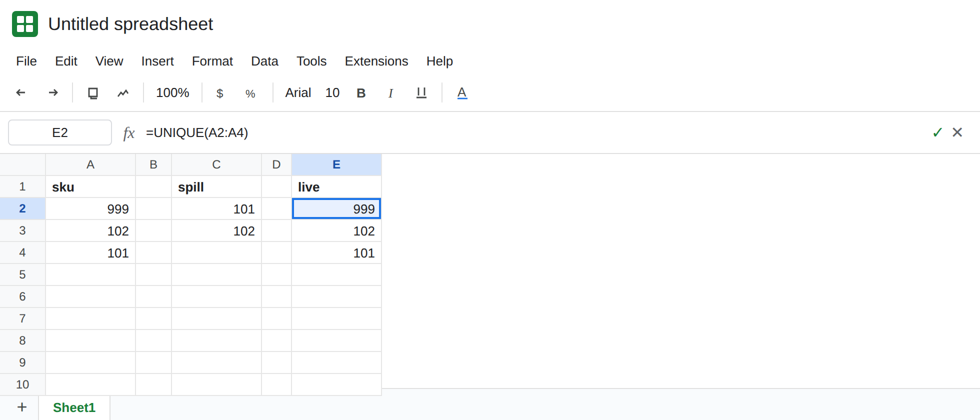Click cell C2 with value 101
Viewport: 980px width, 420px height.
216,209
